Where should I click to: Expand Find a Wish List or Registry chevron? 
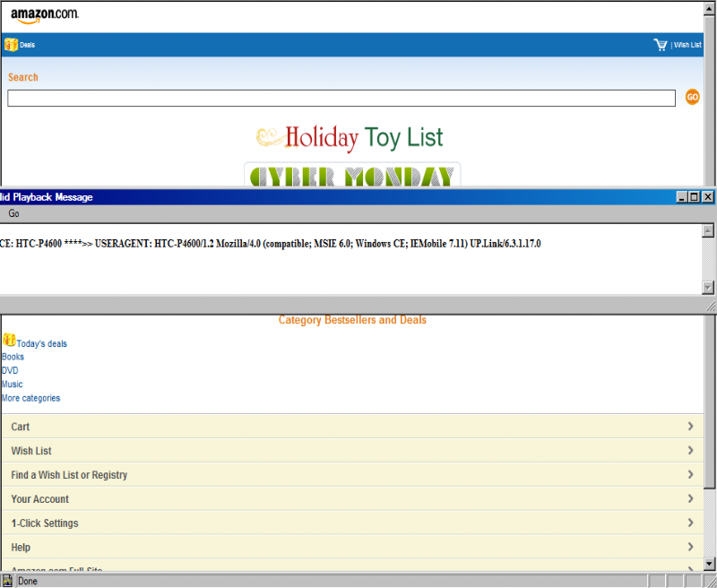pos(690,474)
